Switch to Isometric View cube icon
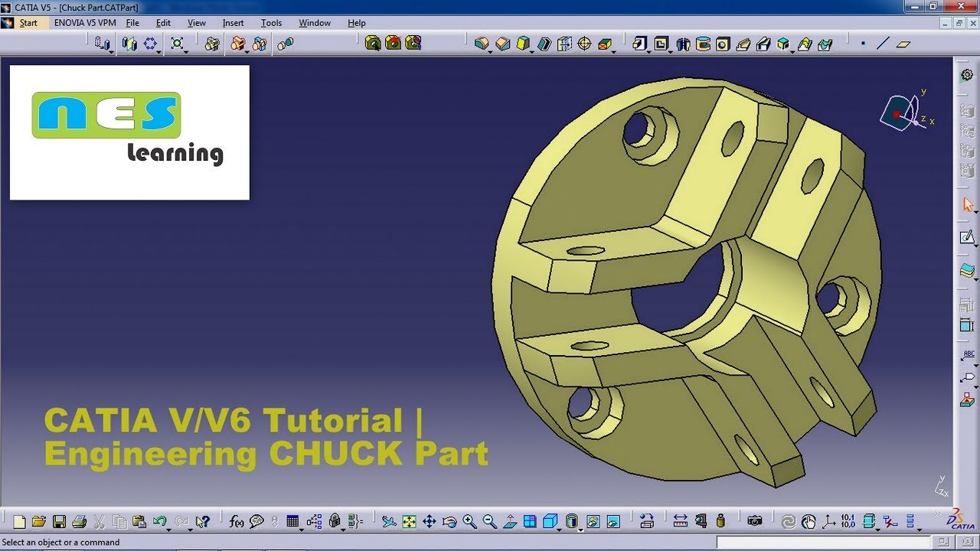The image size is (980, 551). coord(549,522)
